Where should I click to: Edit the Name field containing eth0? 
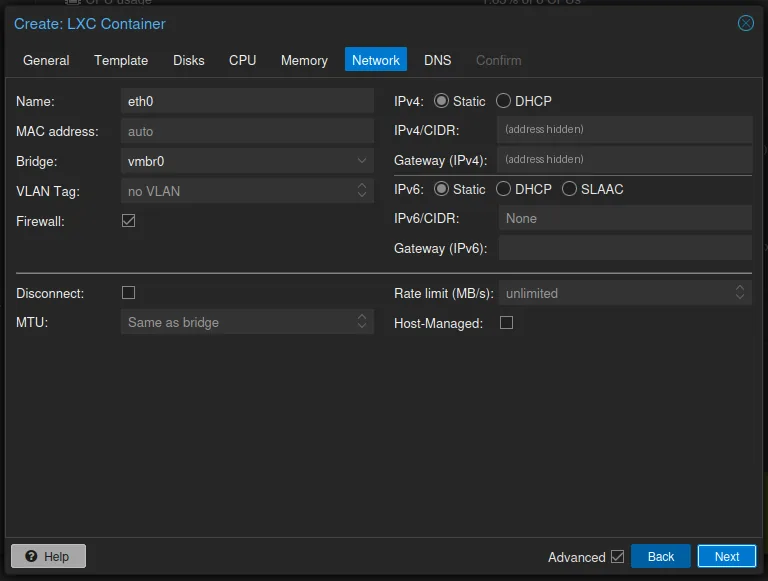point(247,101)
